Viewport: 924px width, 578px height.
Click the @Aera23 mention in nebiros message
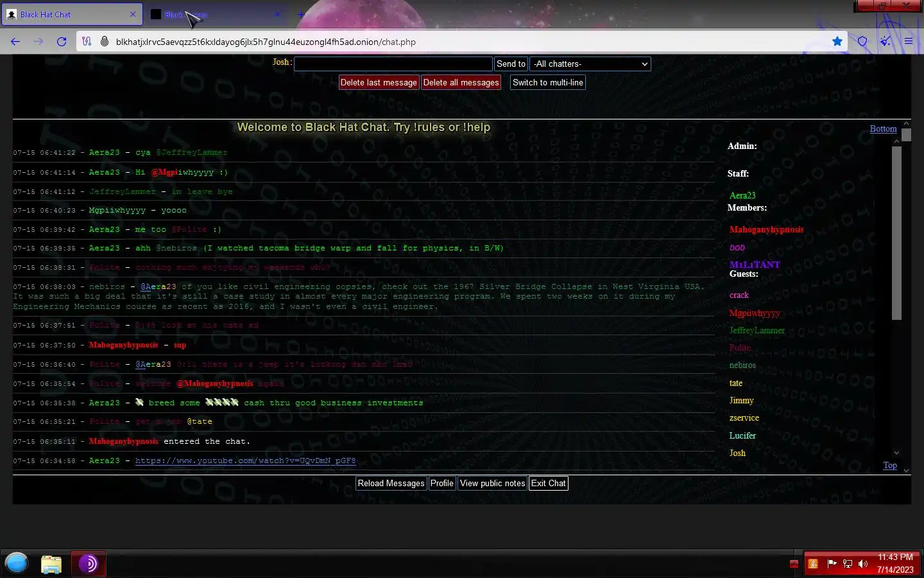[158, 286]
